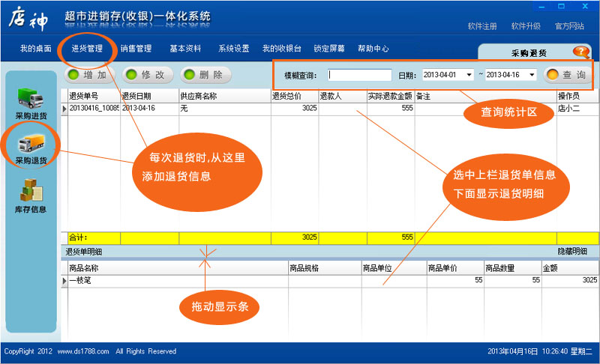Click the 删除 delete button
The image size is (600, 364).
click(205, 75)
